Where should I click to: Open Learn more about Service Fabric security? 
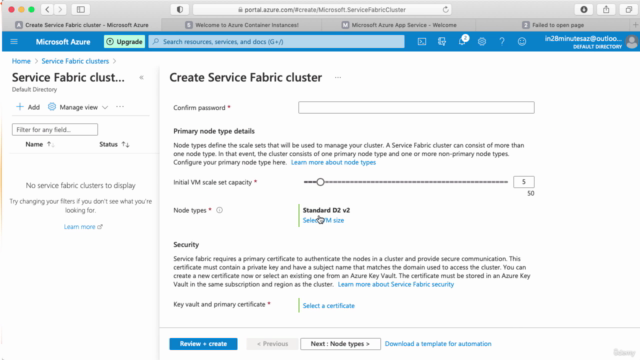(396, 284)
